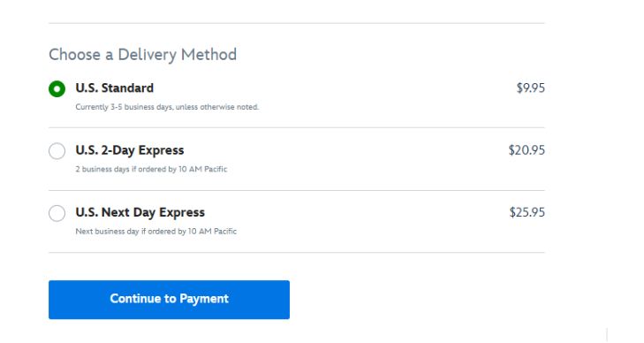Viewport: 644px width, 343px height.
Task: Click the divider below Next Day Express
Action: pyautogui.click(x=297, y=252)
